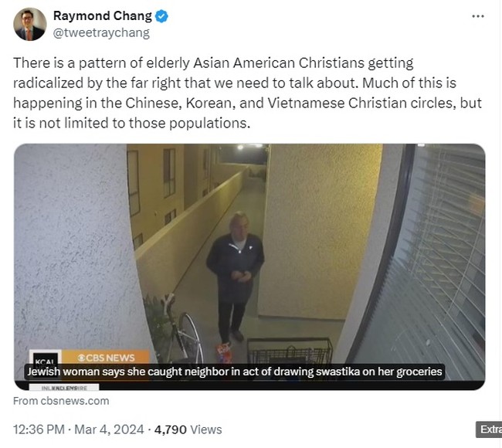
Task: Click the 12:36 PM timestamp
Action: tap(39, 429)
